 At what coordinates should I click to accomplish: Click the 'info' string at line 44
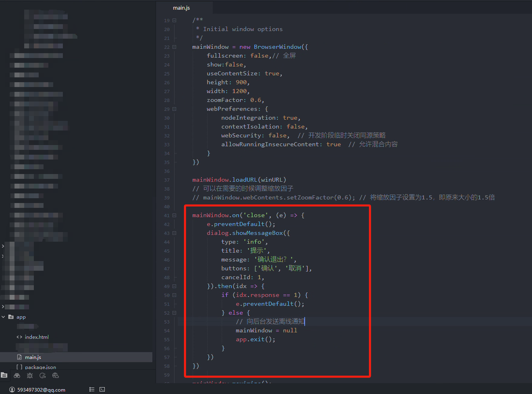click(x=254, y=242)
